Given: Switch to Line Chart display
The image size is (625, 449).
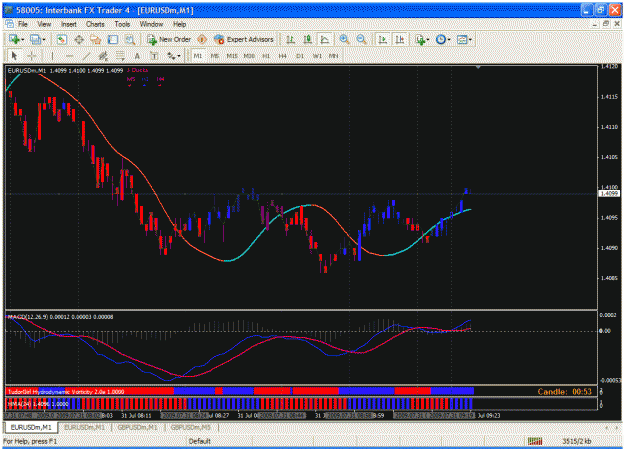Looking at the screenshot, I should pos(324,39).
